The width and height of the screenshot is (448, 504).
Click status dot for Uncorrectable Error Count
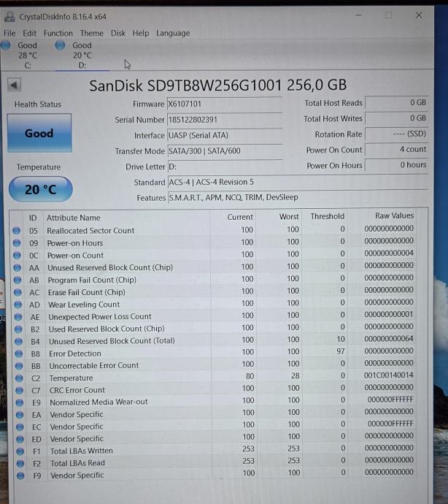[x=19, y=366]
